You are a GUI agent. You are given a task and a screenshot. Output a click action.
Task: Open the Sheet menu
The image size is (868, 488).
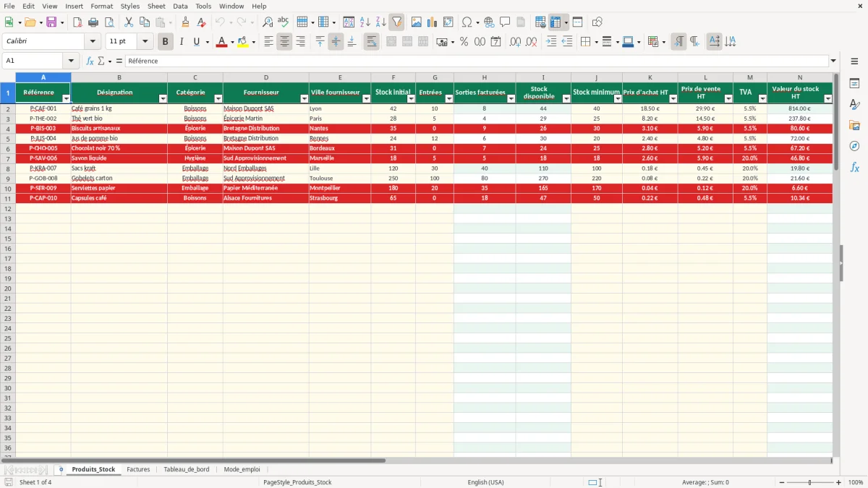pos(156,6)
